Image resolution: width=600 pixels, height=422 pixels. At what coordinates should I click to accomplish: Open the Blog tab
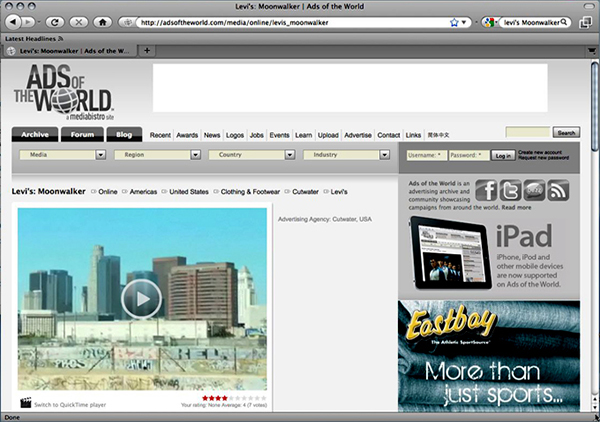pos(124,135)
